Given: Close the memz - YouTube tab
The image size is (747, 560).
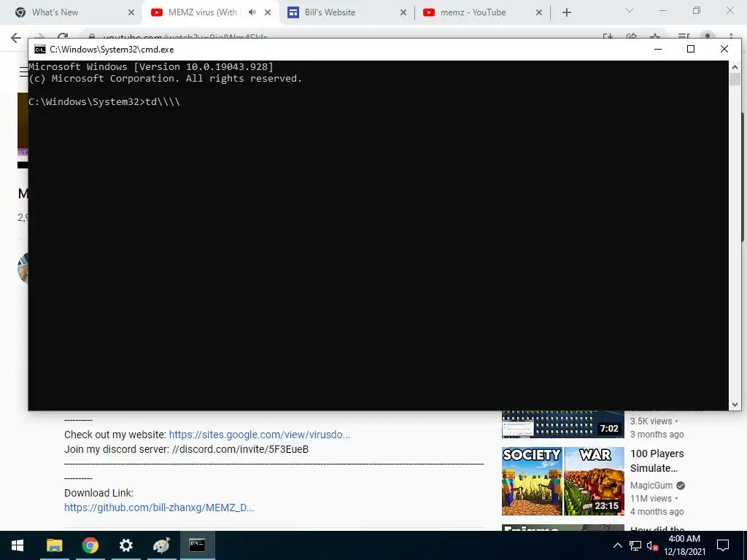Looking at the screenshot, I should (x=539, y=12).
